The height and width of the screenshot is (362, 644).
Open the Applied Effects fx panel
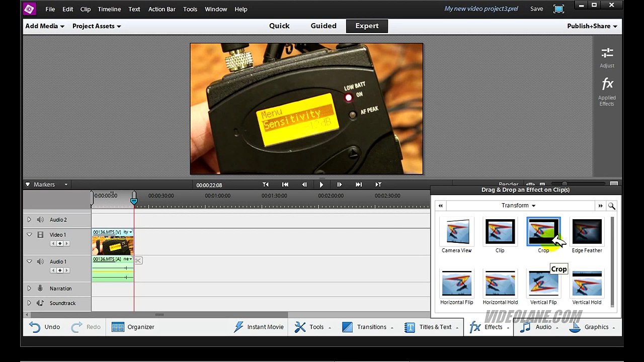[x=607, y=84]
